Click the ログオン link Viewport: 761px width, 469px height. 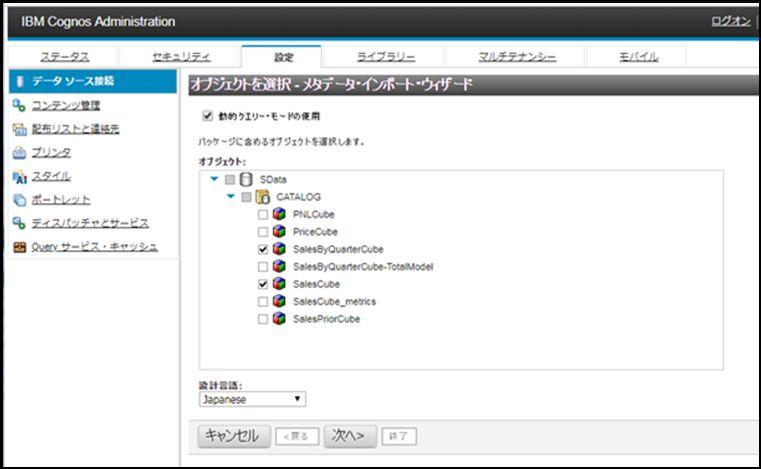[731, 21]
